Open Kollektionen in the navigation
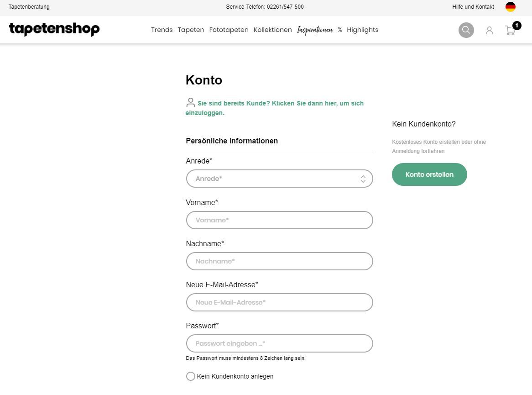 click(272, 30)
